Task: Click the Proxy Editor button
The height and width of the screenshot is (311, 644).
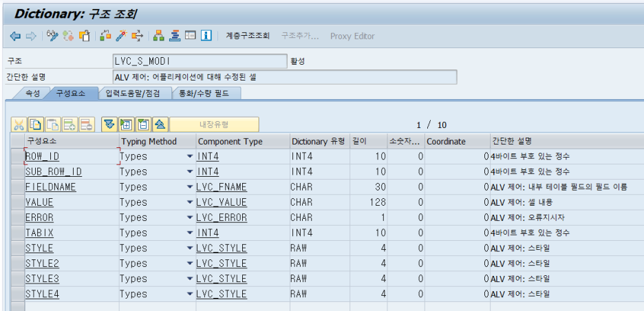Action: (x=352, y=36)
